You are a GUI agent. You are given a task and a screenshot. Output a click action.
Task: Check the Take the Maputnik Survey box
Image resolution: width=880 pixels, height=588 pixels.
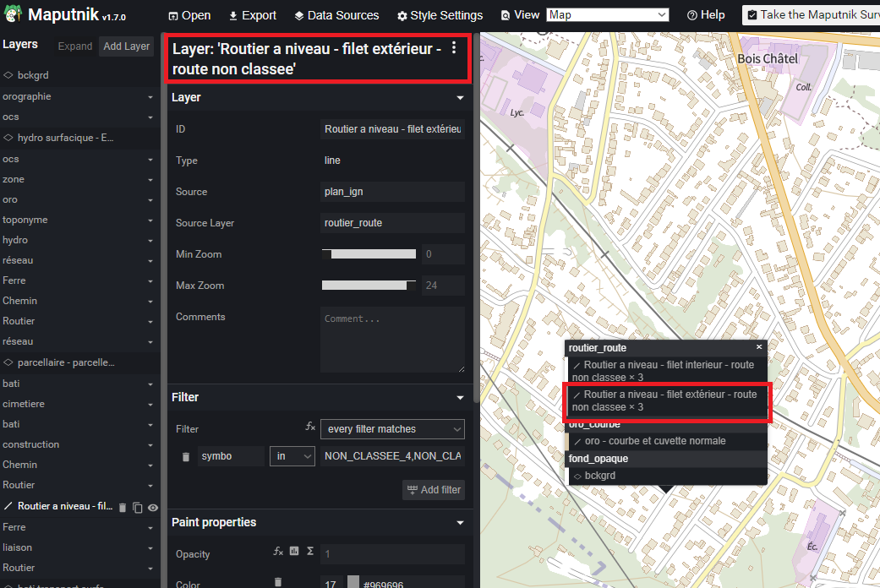point(752,15)
